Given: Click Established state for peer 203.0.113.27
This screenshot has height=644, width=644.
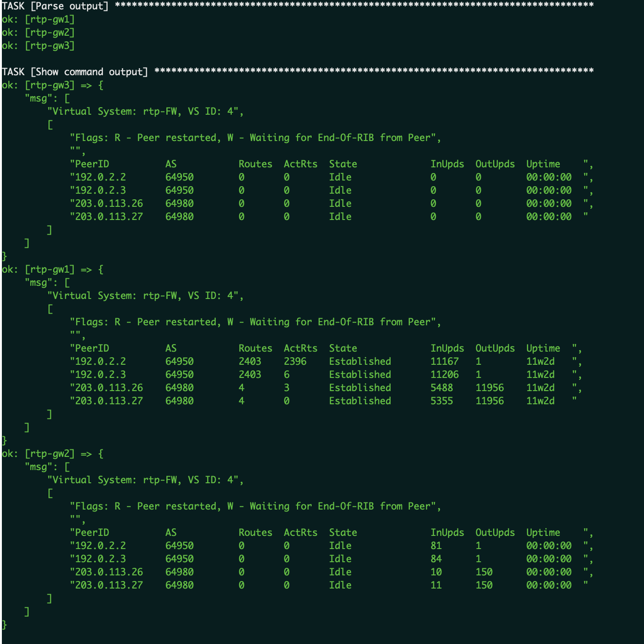Looking at the screenshot, I should (360, 401).
